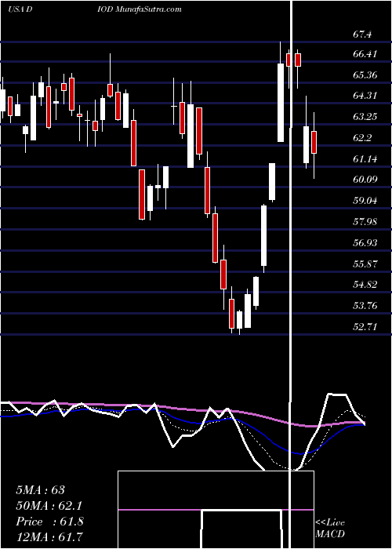The height and width of the screenshot is (549, 392).
Task: Click the 55.87 price axis label
Action: 365,264
